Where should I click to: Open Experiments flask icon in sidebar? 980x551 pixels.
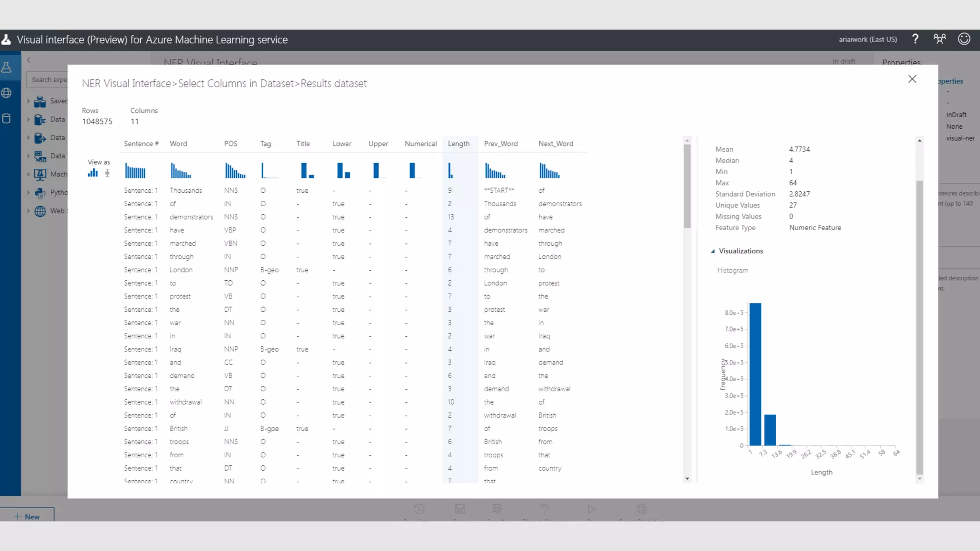[7, 67]
